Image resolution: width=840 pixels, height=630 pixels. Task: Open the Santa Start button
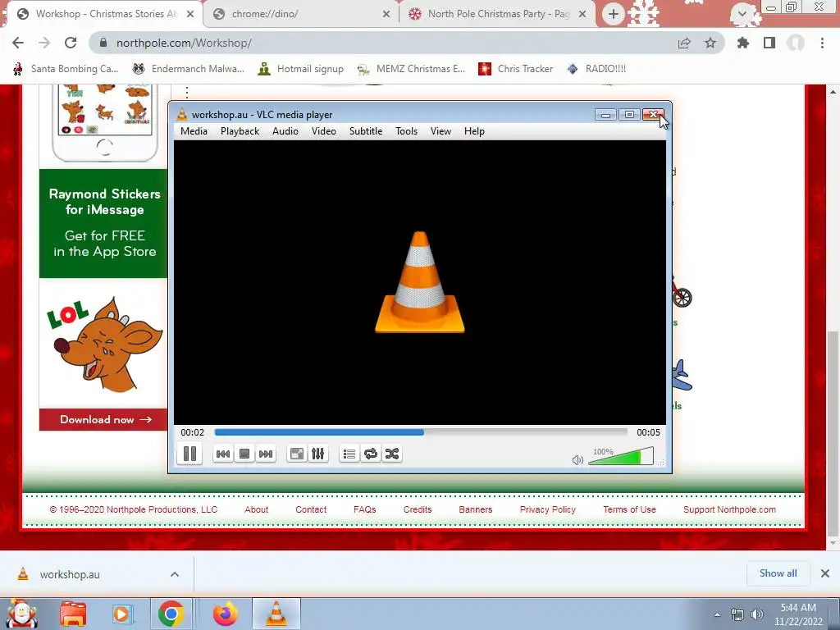pyautogui.click(x=21, y=614)
